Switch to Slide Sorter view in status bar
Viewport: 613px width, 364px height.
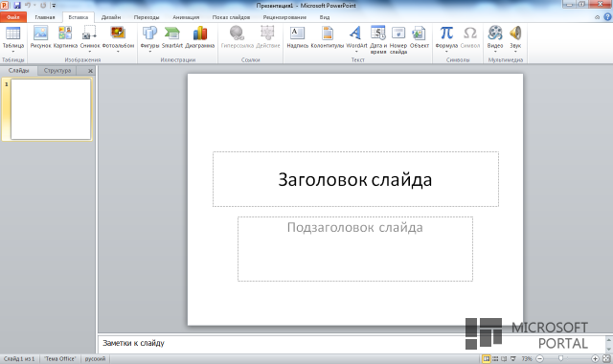click(x=495, y=358)
